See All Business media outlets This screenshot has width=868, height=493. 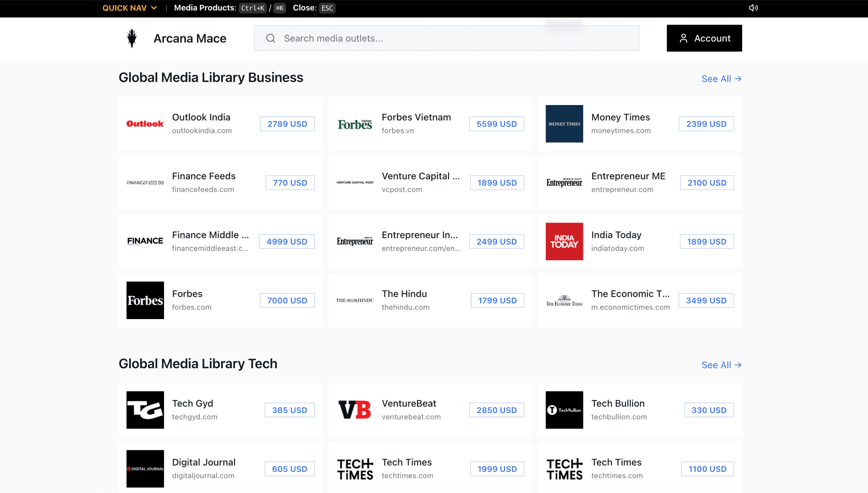click(x=721, y=79)
